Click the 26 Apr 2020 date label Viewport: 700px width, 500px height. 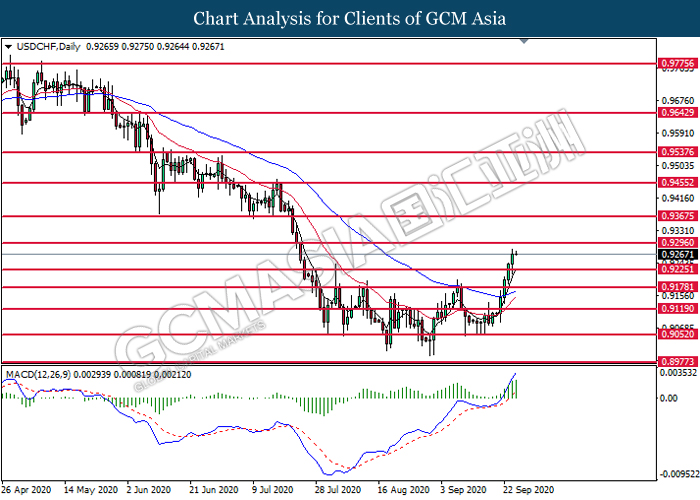coord(26,490)
